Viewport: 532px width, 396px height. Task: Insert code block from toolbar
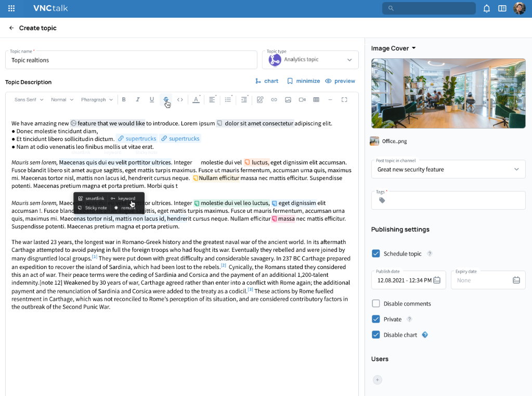(180, 99)
